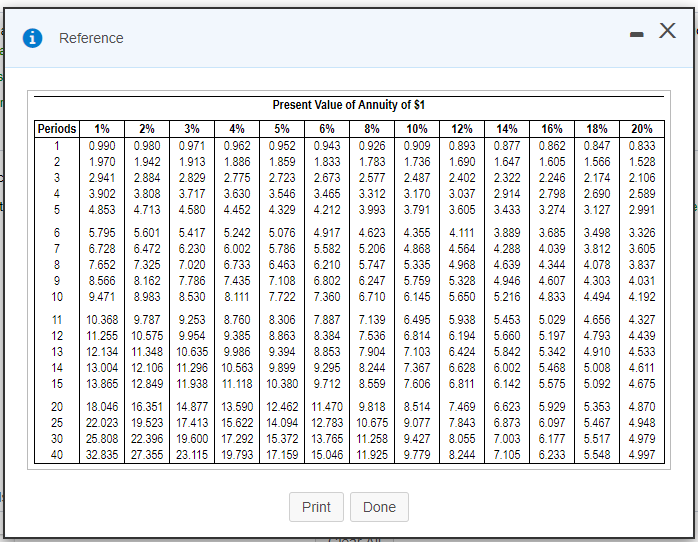
Task: Click the Print button
Action: coord(316,507)
